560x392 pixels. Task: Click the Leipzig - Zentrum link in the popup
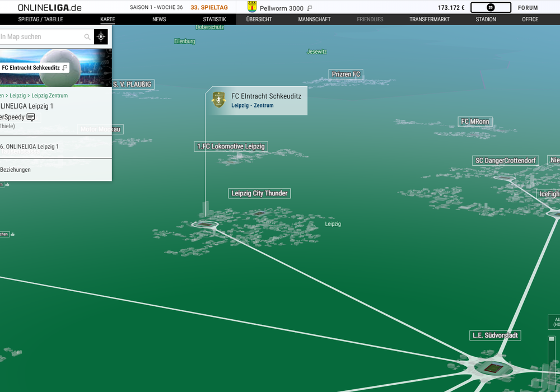[x=253, y=105]
